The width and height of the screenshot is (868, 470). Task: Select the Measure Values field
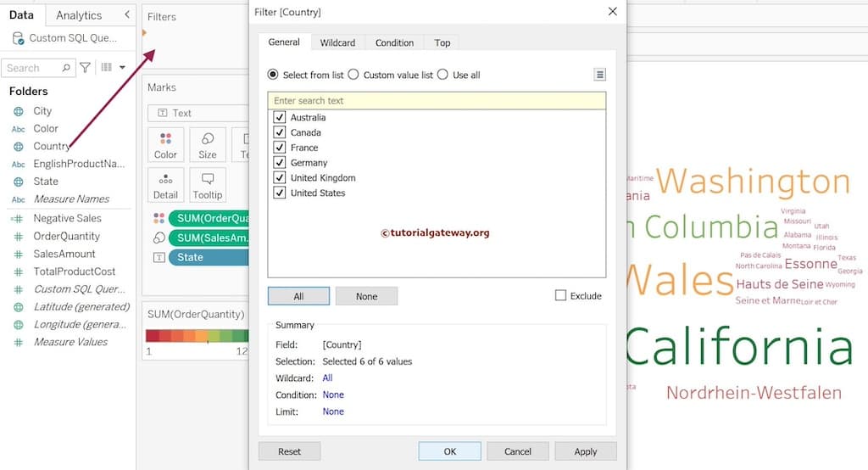click(x=71, y=342)
